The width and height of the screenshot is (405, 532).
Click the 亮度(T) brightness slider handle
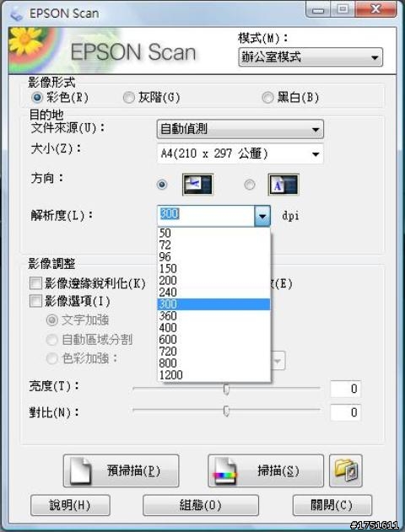226,389
